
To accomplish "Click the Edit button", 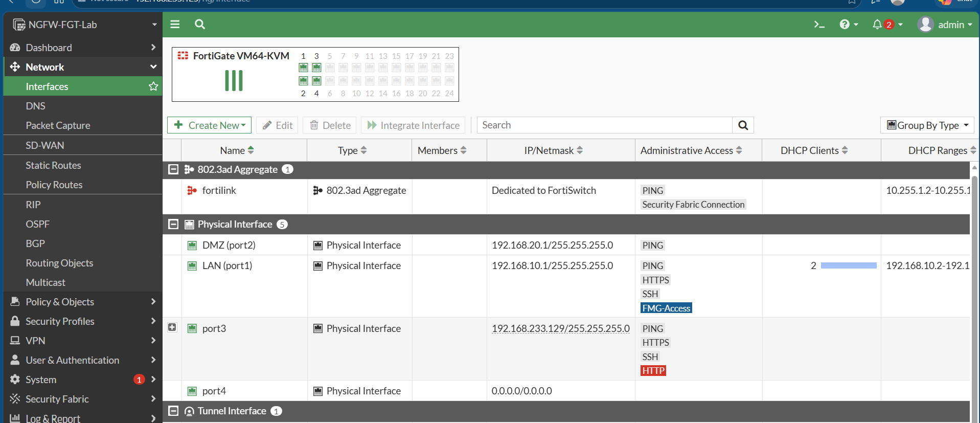I will pyautogui.click(x=278, y=125).
